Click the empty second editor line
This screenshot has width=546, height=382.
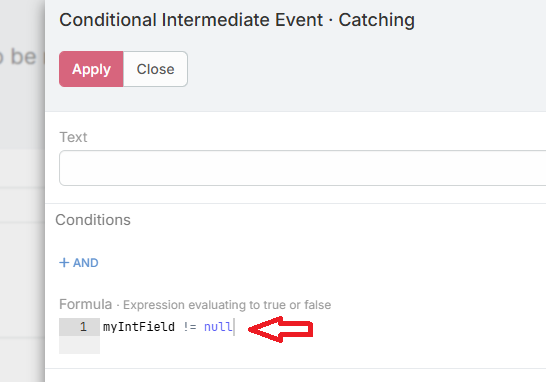coord(323,345)
